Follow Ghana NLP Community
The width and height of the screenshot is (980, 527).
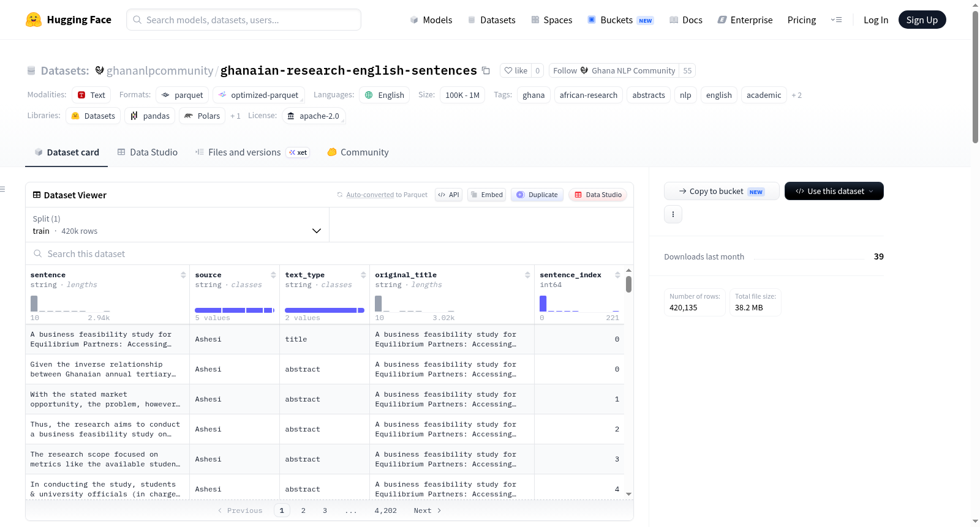pos(565,70)
